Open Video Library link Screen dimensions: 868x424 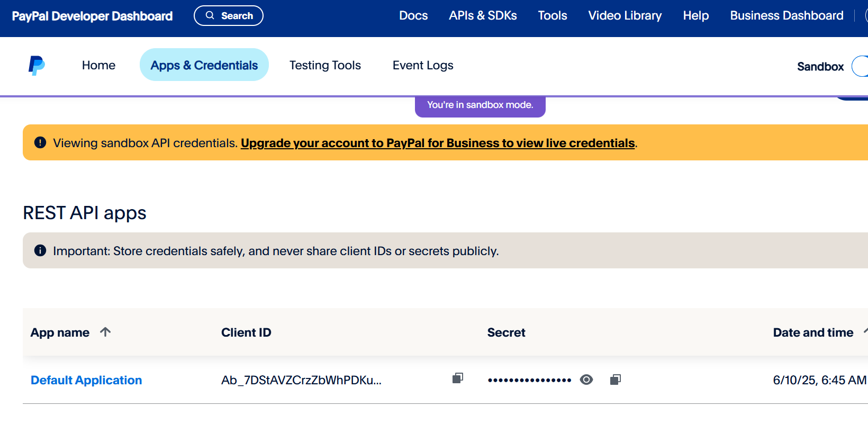point(625,16)
